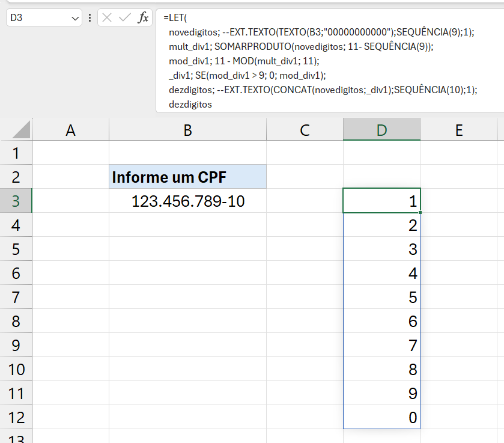Select cell D12 containing 0
This screenshot has width=504, height=443.
point(381,417)
